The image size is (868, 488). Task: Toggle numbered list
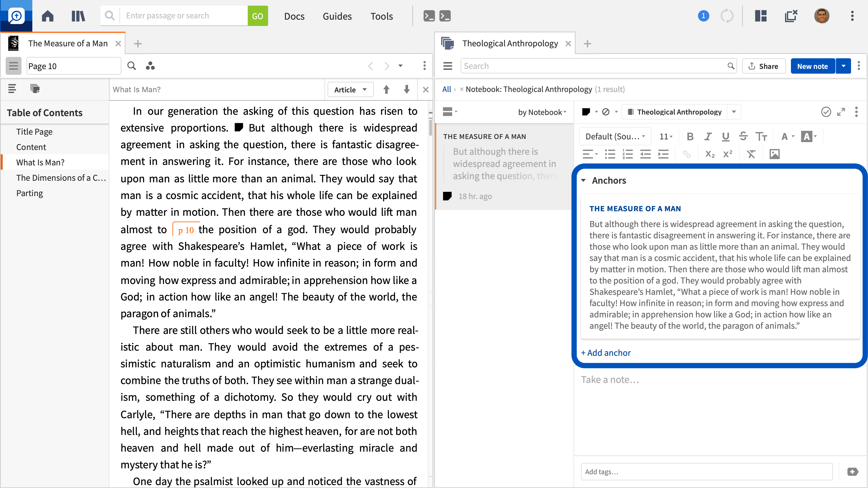(x=627, y=154)
